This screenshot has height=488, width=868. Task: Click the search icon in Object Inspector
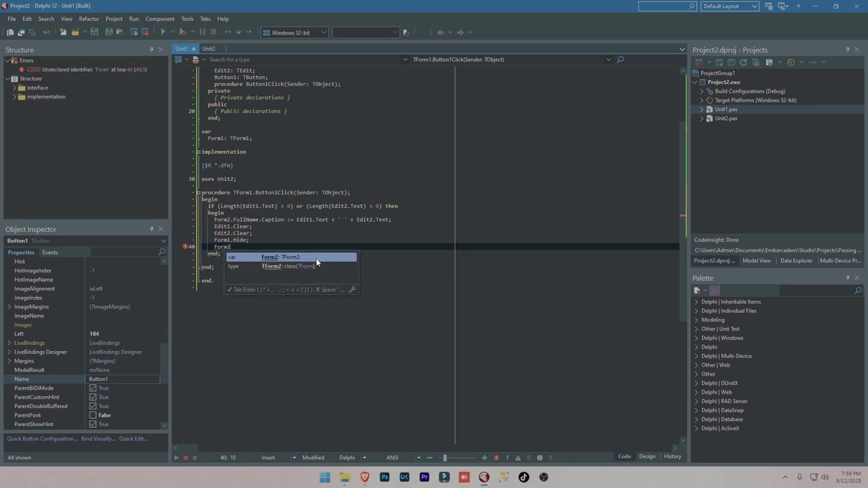(161, 252)
